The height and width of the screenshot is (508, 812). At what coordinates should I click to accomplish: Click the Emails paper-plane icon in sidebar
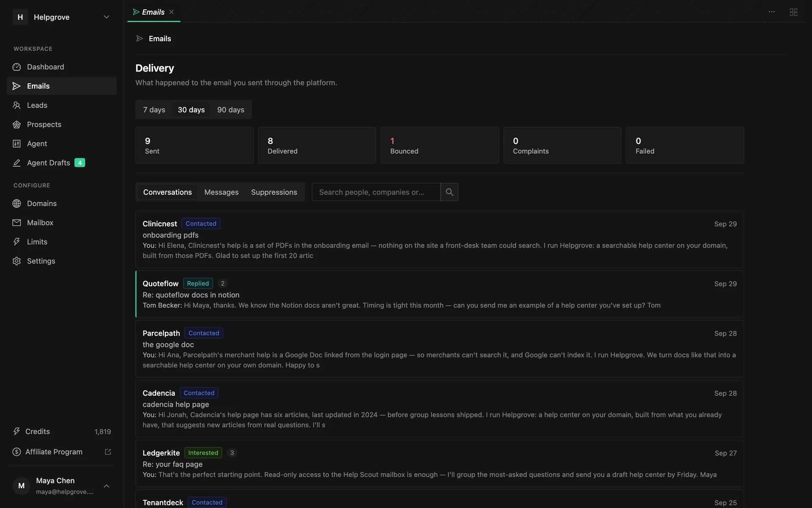coord(16,86)
